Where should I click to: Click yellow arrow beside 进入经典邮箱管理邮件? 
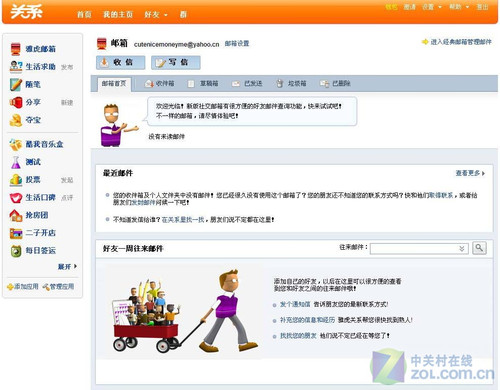(x=425, y=42)
